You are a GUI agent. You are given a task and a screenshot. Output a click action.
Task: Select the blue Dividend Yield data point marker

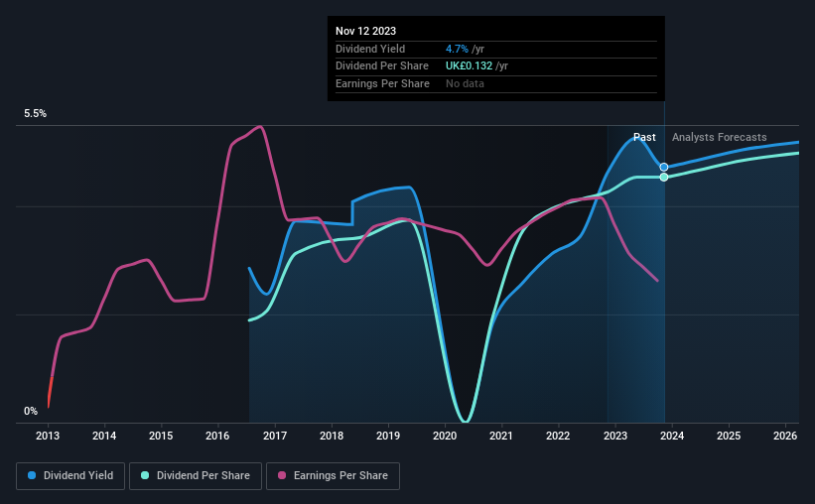coord(664,168)
